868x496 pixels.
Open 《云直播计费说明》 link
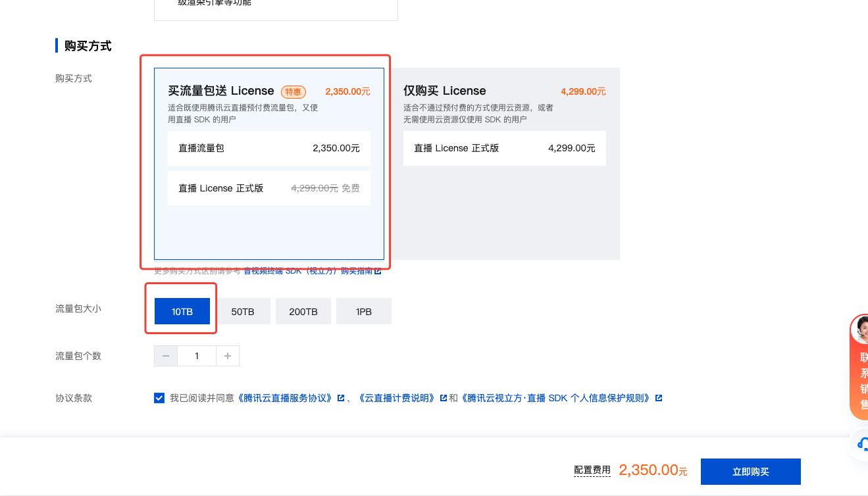(396, 398)
